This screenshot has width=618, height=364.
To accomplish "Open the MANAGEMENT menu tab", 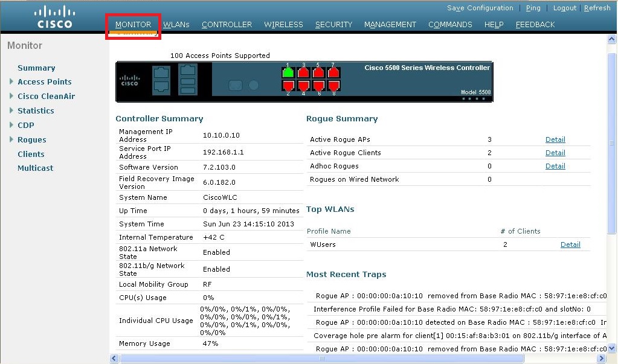I will 390,24.
